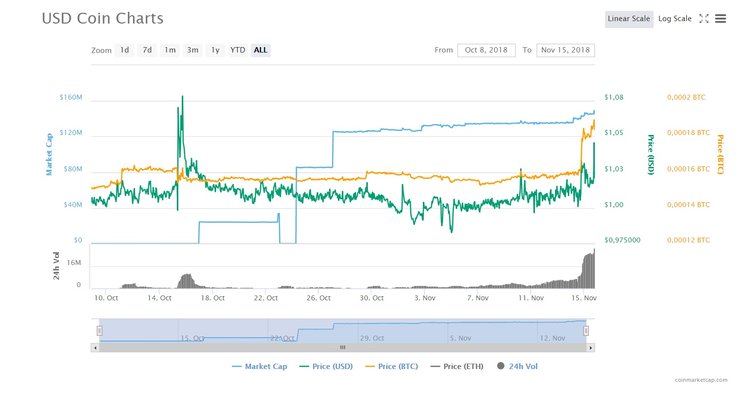750x398 pixels.
Task: Click the 16M volume axis label
Action: (x=74, y=263)
